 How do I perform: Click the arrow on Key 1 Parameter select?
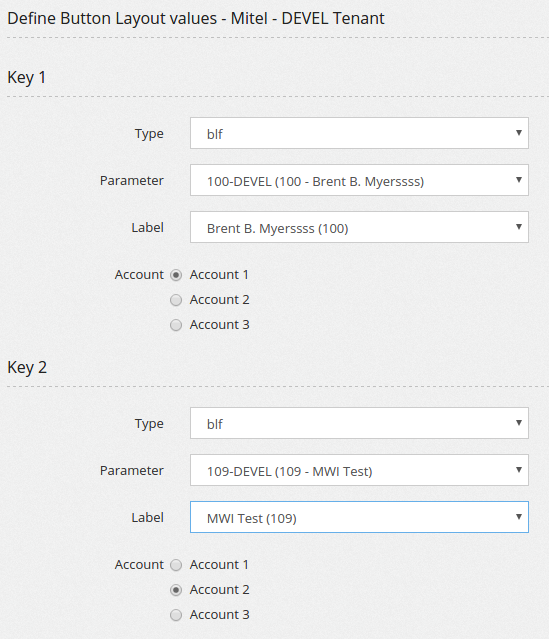pyautogui.click(x=518, y=180)
